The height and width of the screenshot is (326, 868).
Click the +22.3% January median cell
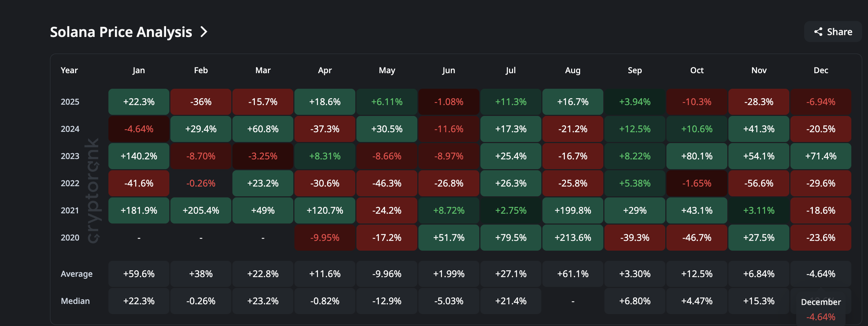(139, 301)
